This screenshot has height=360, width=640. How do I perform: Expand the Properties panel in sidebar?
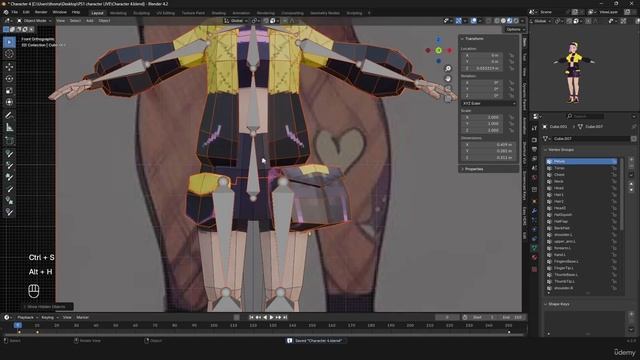(473, 169)
